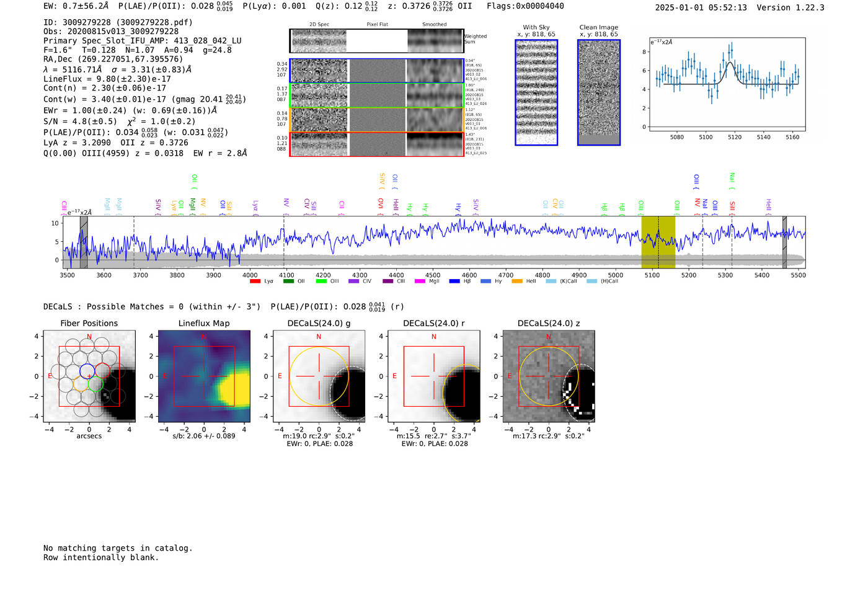Open the DECaLS(24.0) r image
The height and width of the screenshot is (591, 868).
(x=434, y=376)
